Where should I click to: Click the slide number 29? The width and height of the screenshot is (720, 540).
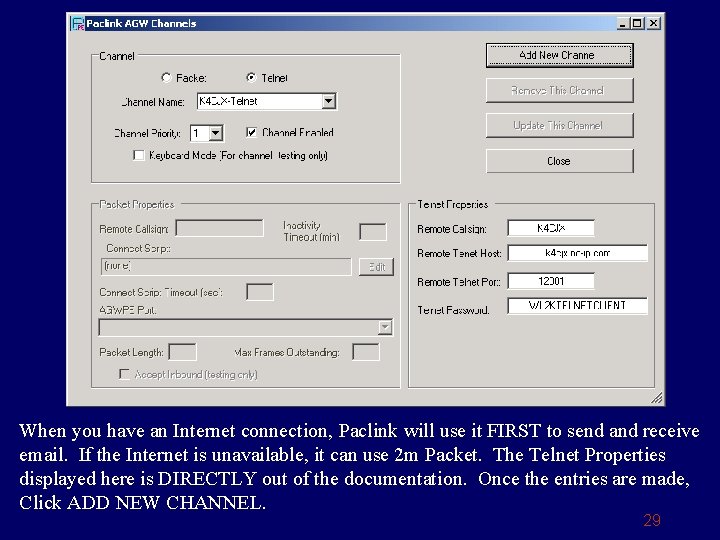(x=652, y=520)
